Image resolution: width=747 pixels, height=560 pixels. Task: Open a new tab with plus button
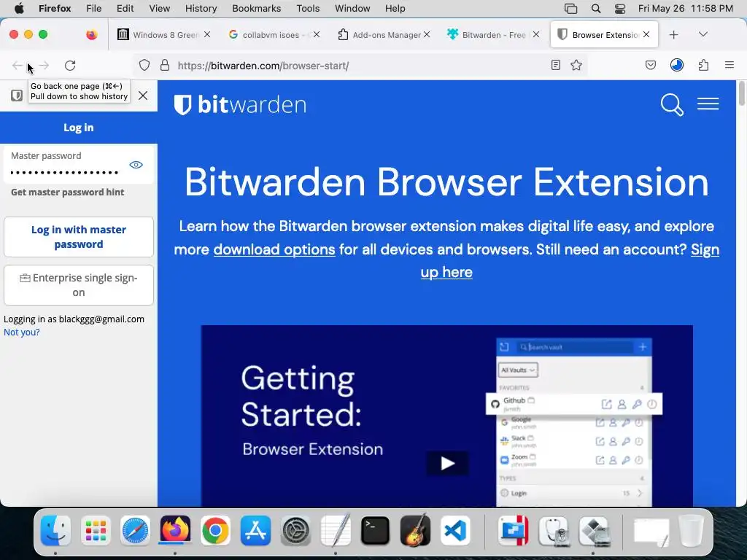[x=673, y=34]
